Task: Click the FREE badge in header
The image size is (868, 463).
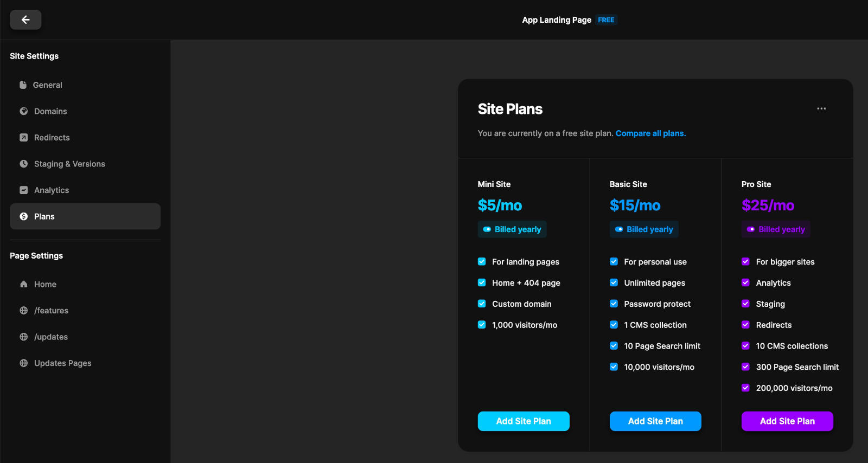Action: (x=606, y=20)
